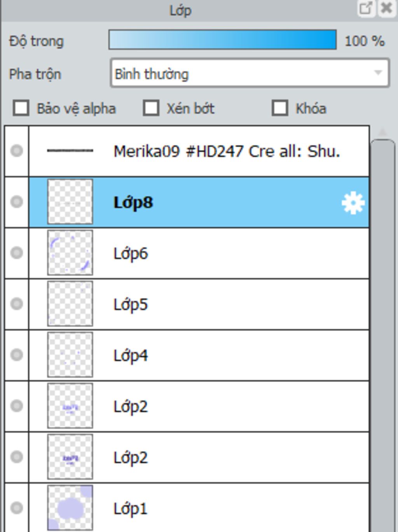Click the Lớp5 layer thumbnail

(x=70, y=304)
